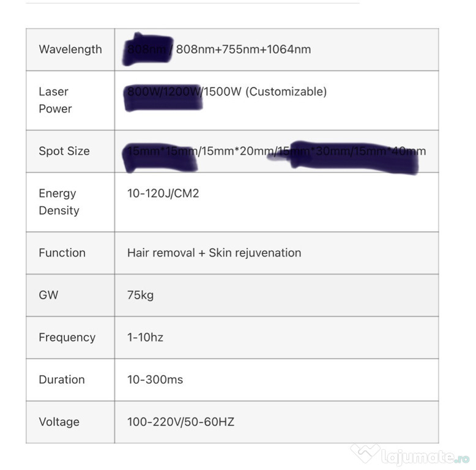476x470 pixels.
Task: Select the Duration row label
Action: point(62,379)
